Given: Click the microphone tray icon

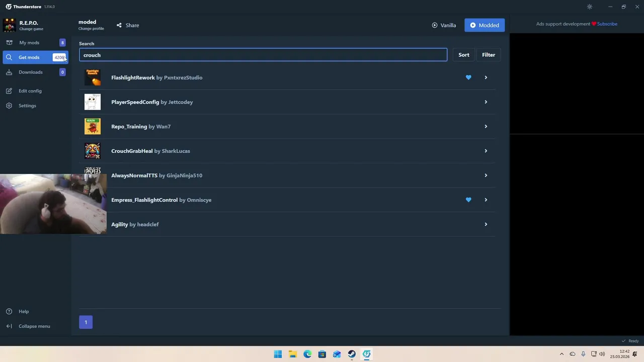Looking at the screenshot, I should pyautogui.click(x=583, y=354).
